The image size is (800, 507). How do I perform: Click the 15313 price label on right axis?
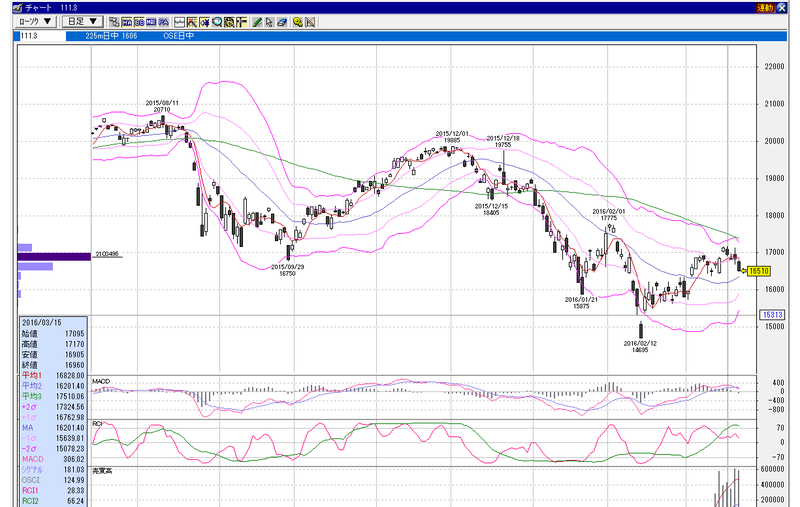click(772, 315)
